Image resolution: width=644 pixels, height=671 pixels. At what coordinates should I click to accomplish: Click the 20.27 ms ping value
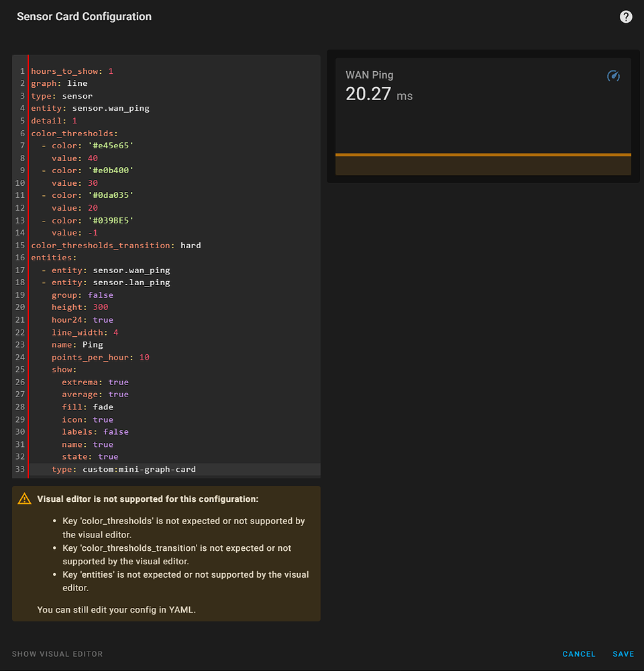point(379,95)
